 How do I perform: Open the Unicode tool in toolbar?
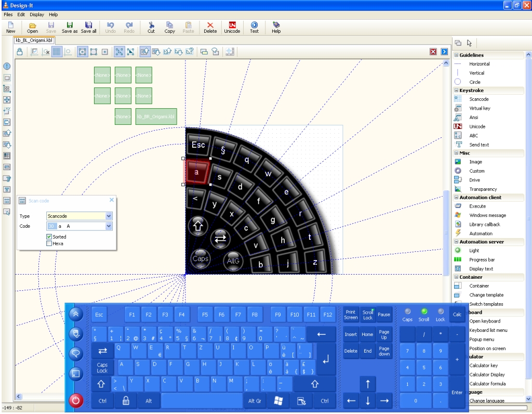point(232,27)
